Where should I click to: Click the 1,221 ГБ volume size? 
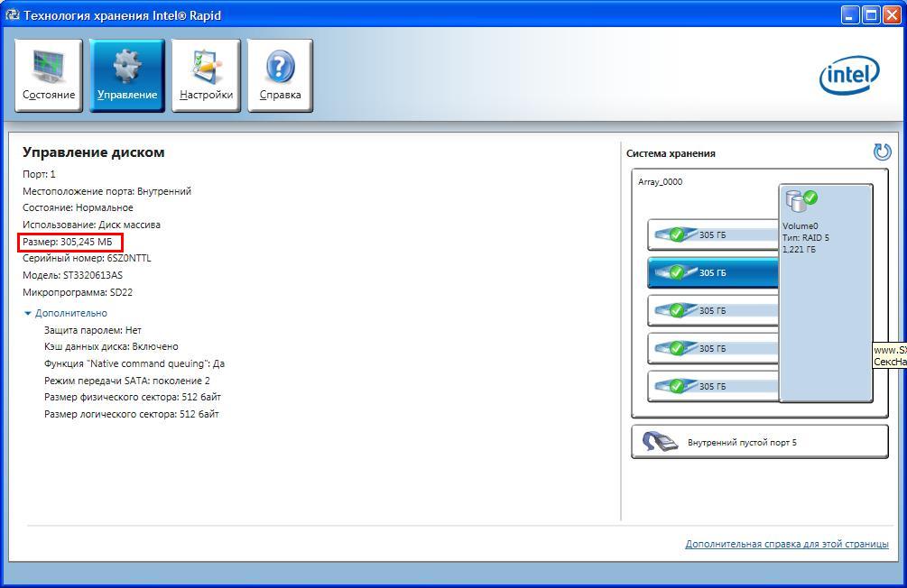[x=799, y=250]
